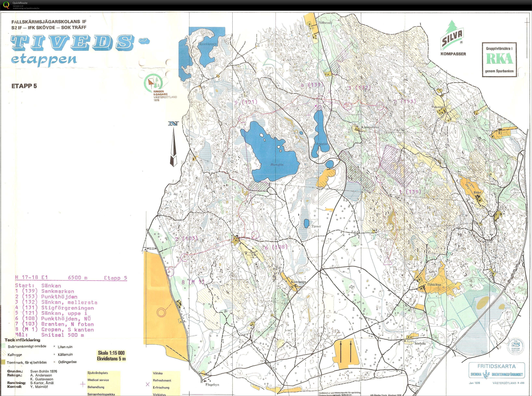Click the Ekvidistans 5 m text

pyautogui.click(x=111, y=359)
